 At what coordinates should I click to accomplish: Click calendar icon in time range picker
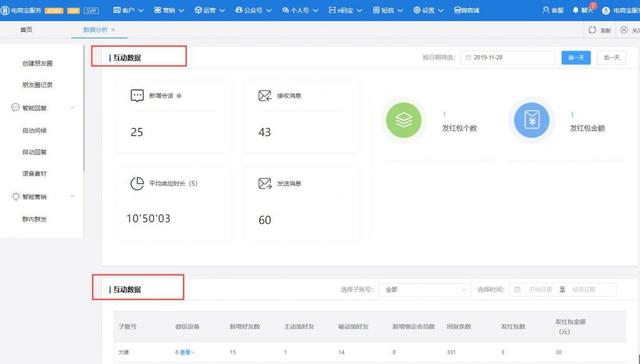tap(517, 290)
